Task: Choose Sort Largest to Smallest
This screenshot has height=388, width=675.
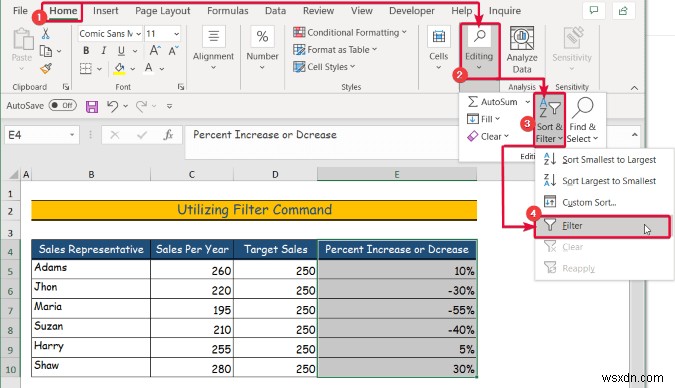Action: pyautogui.click(x=604, y=181)
